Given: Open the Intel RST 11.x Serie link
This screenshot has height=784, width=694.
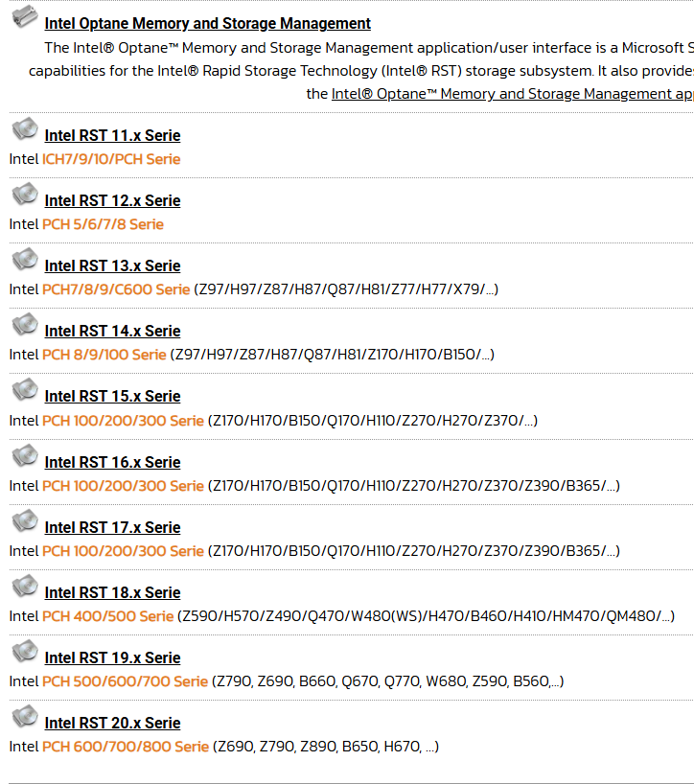Looking at the screenshot, I should 112,135.
